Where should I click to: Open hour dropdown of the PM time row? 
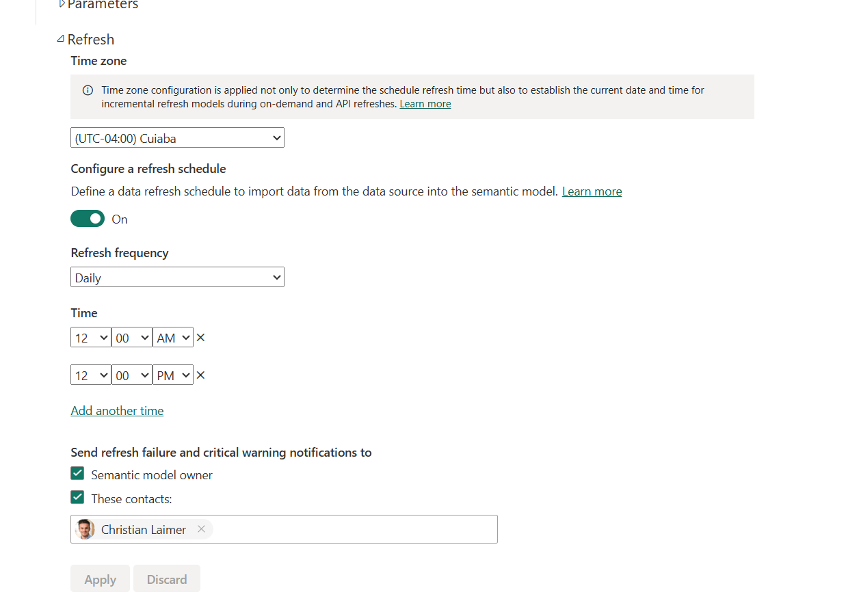pos(91,375)
